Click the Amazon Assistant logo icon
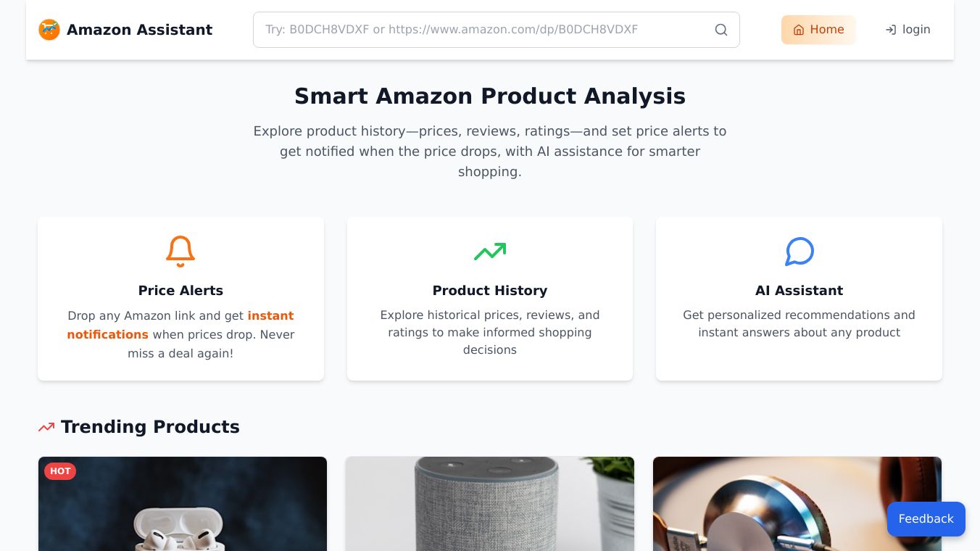Screen dimensions: 980x551 (49, 30)
